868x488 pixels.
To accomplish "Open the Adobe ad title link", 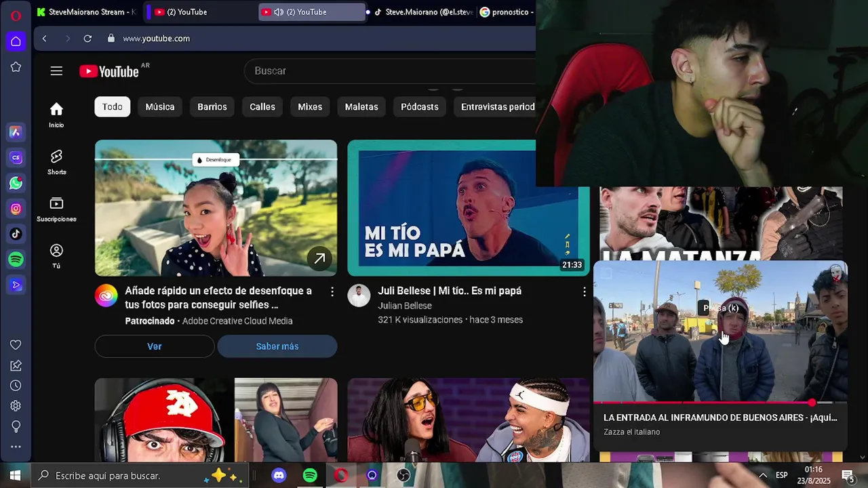I will (x=218, y=298).
